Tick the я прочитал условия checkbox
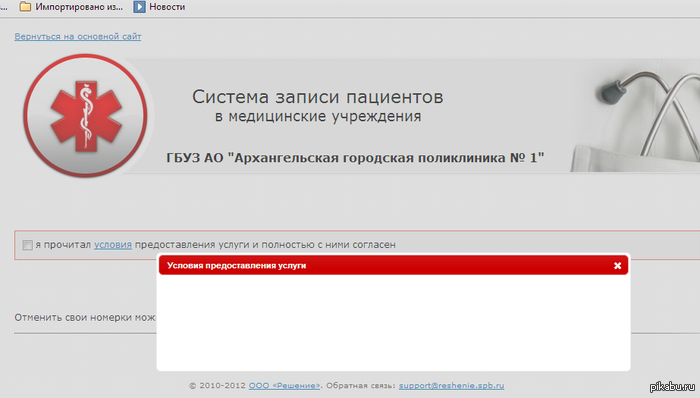This screenshot has width=700, height=398. [28, 245]
